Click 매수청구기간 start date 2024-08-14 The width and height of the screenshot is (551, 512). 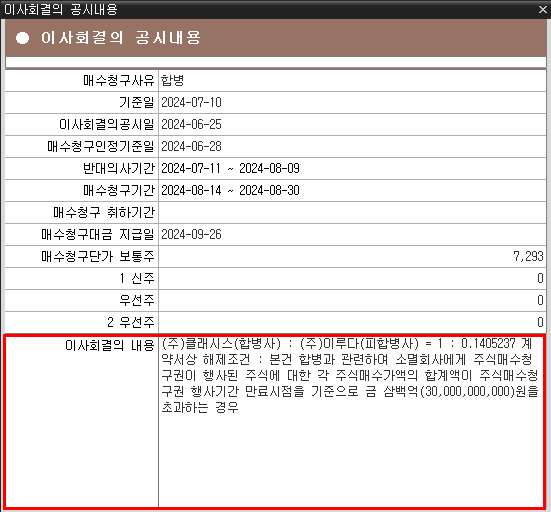coord(192,190)
